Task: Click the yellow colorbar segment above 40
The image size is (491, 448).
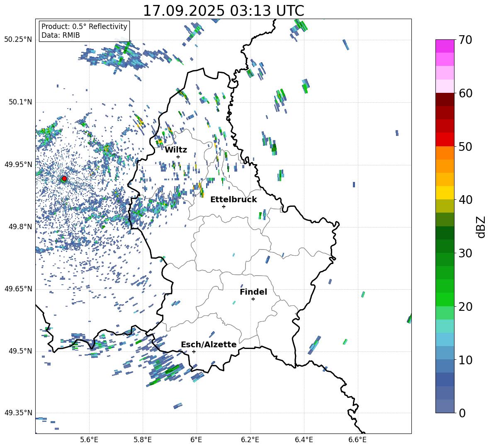Action: tap(445, 193)
